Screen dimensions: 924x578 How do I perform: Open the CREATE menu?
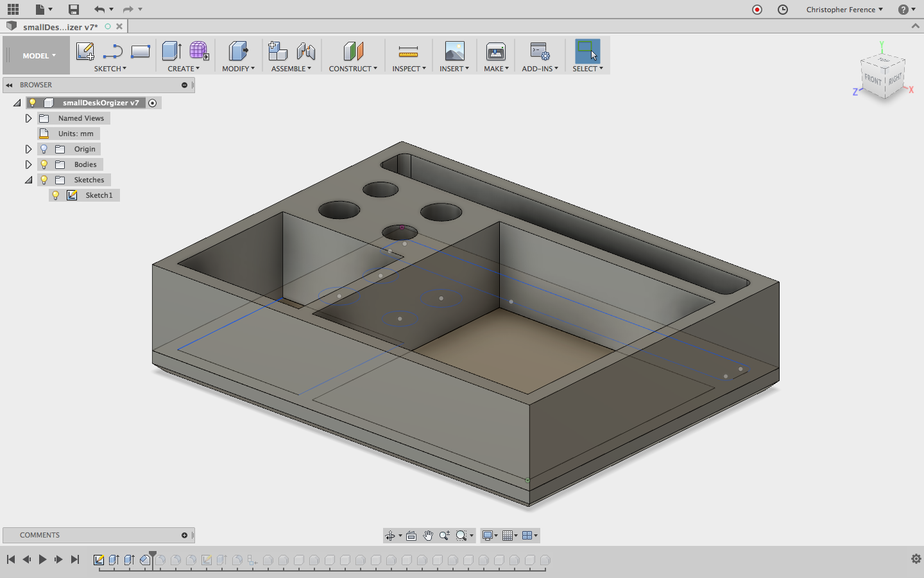(184, 69)
